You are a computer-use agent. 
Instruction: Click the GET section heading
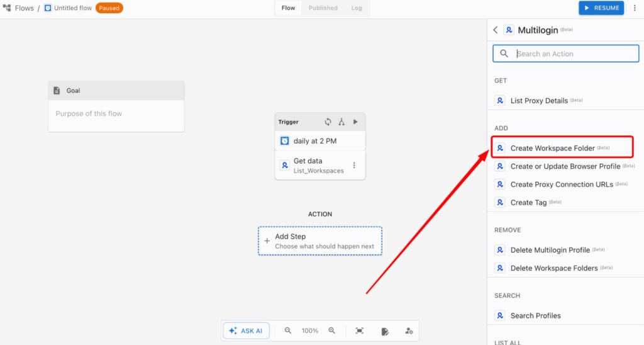[500, 81]
